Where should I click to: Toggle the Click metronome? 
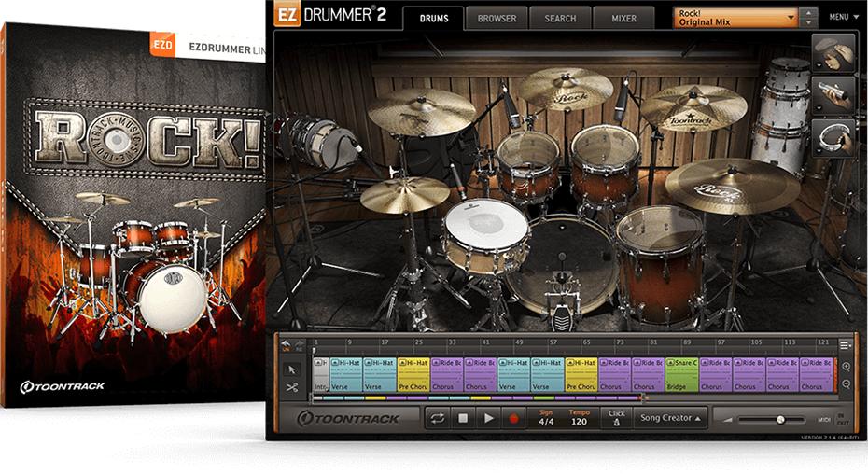point(616,418)
